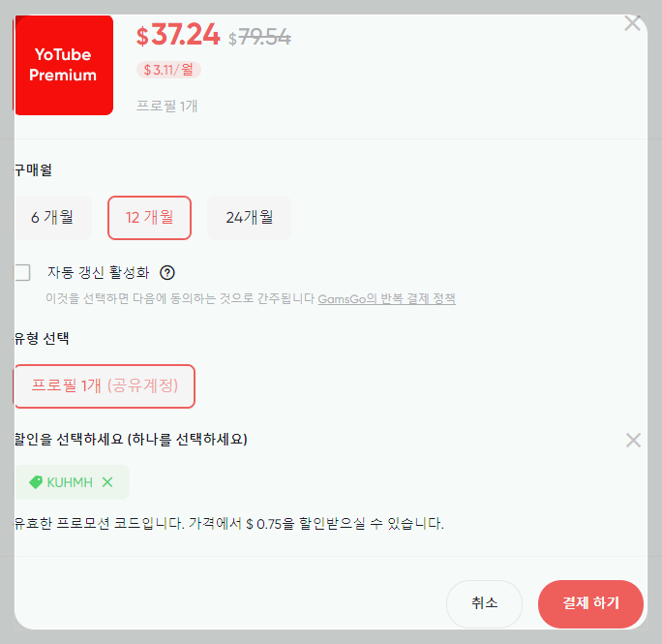Click the green coupon tag icon
The image size is (662, 644).
(36, 482)
